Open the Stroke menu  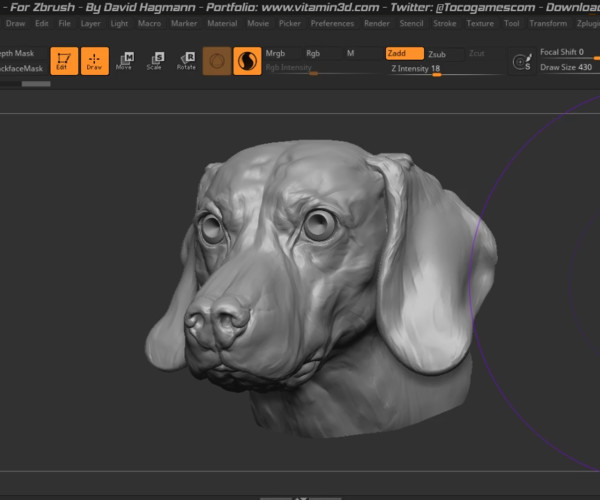(x=445, y=23)
